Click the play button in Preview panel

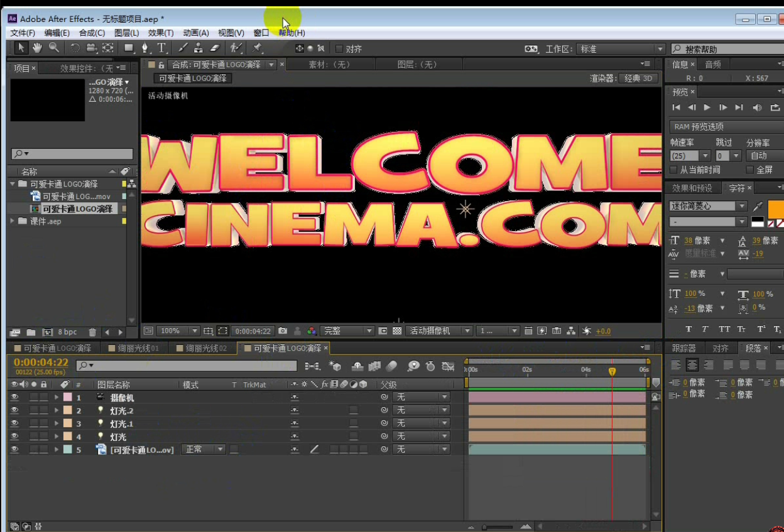click(707, 107)
